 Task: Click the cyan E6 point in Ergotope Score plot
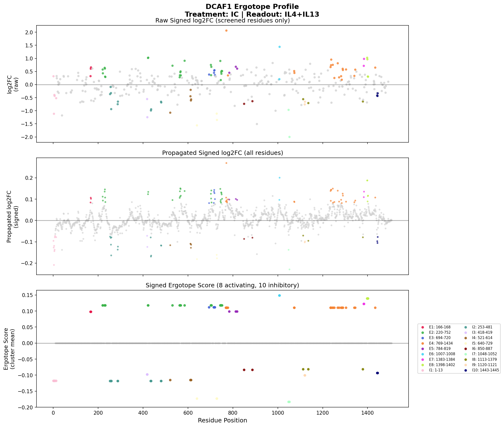(280, 296)
